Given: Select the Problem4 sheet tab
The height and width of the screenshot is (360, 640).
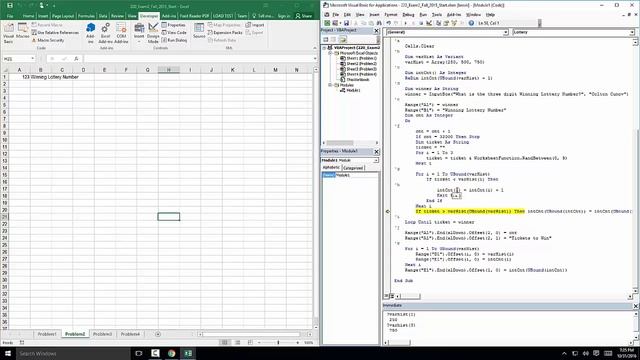Looking at the screenshot, I should click(x=130, y=334).
